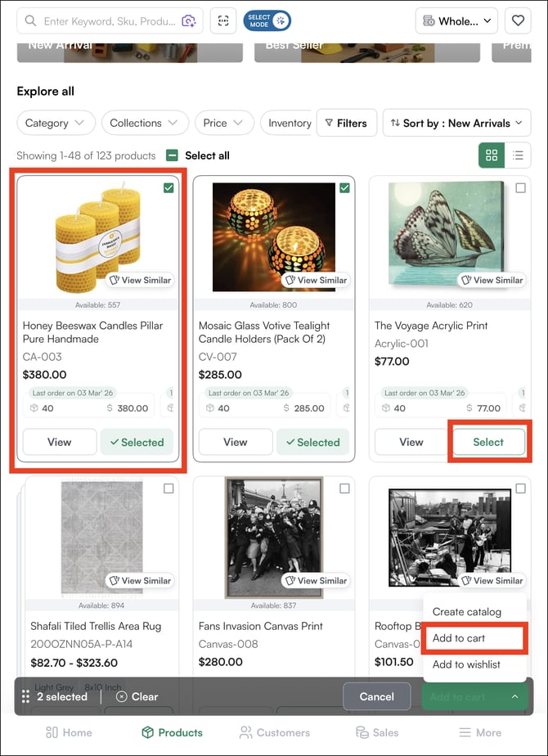Screen dimensions: 548x756
Task: Tick The Voyage Acrylic Print checkbox
Action: coord(521,188)
